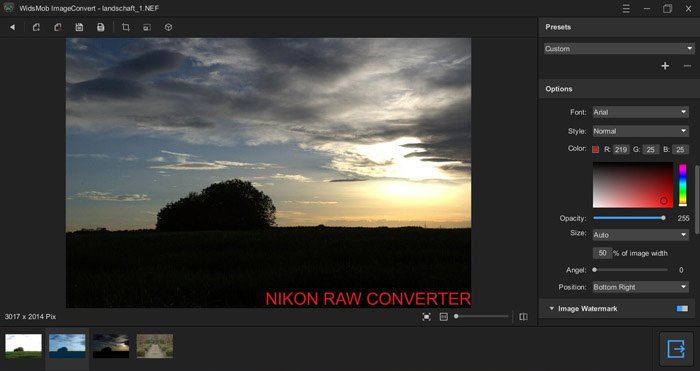Click the solid save disk icon
This screenshot has width=700, height=371.
tap(100, 27)
